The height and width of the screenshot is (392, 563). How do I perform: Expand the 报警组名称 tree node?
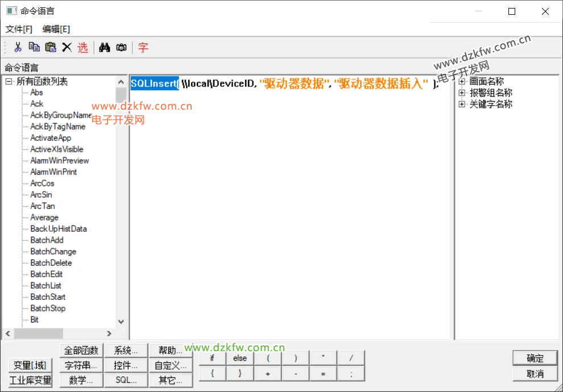(462, 93)
